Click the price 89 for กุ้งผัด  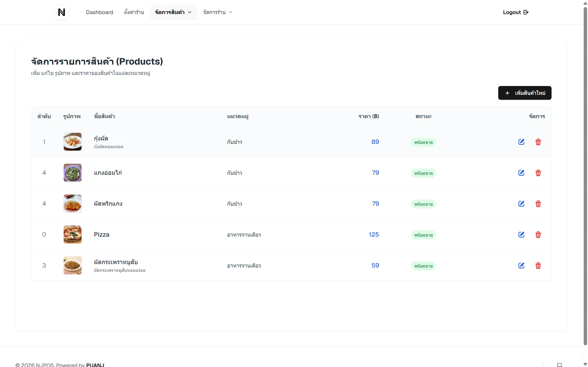click(375, 142)
